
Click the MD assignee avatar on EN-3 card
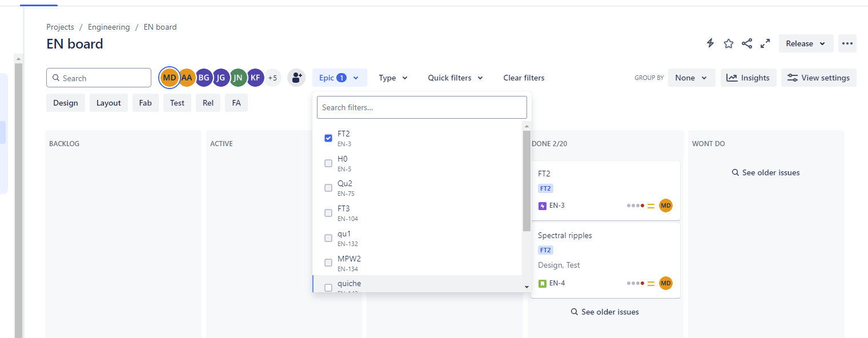[666, 206]
